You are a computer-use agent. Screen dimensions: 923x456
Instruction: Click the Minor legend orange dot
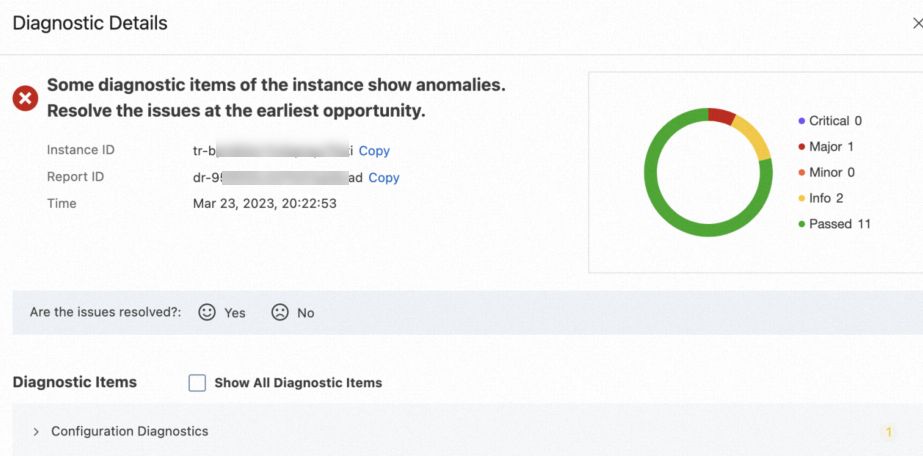click(x=802, y=172)
